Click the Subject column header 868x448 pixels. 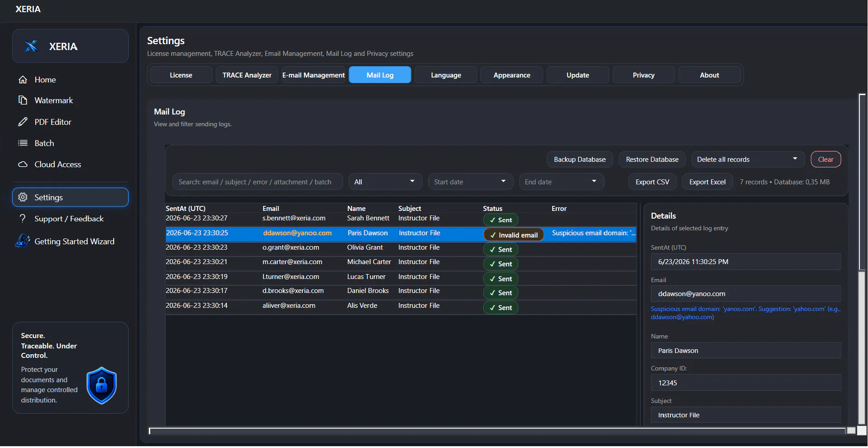(x=410, y=208)
